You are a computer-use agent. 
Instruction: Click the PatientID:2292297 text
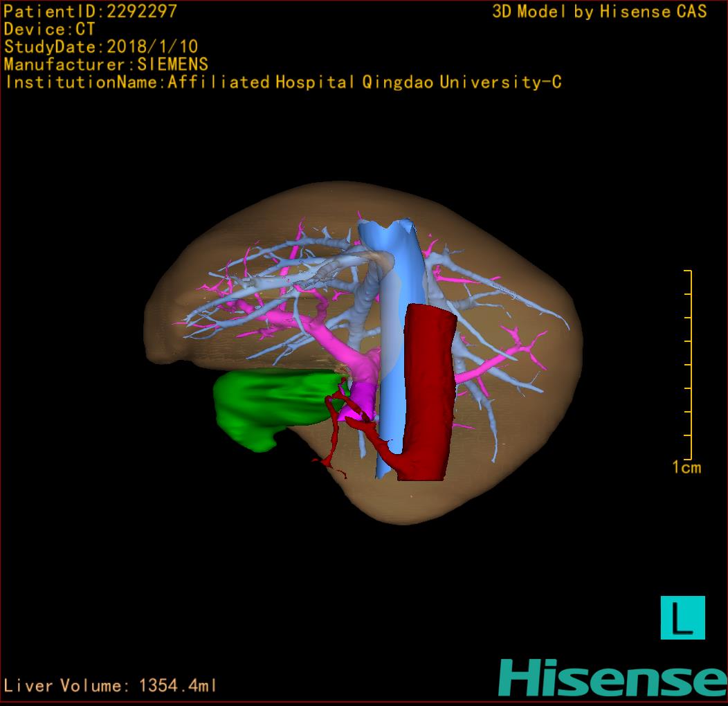[90, 11]
